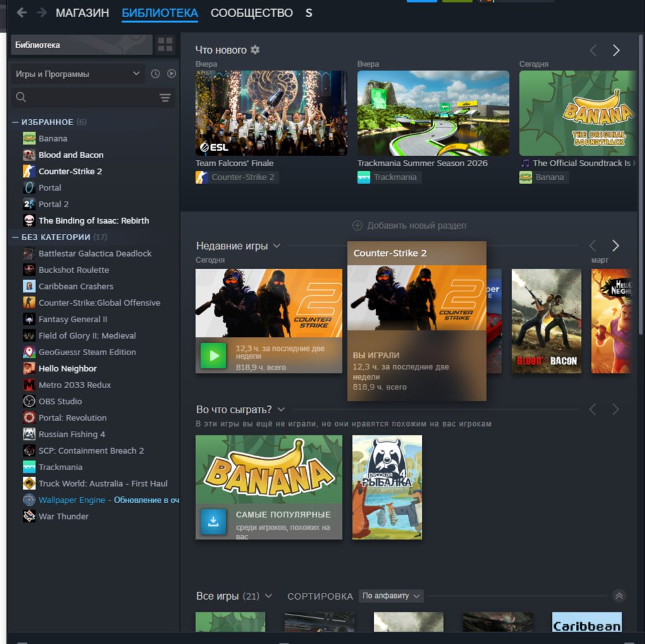Screen dimensions: 645x644
Task: Open the БИБЛИОТЕКА tab
Action: point(160,13)
